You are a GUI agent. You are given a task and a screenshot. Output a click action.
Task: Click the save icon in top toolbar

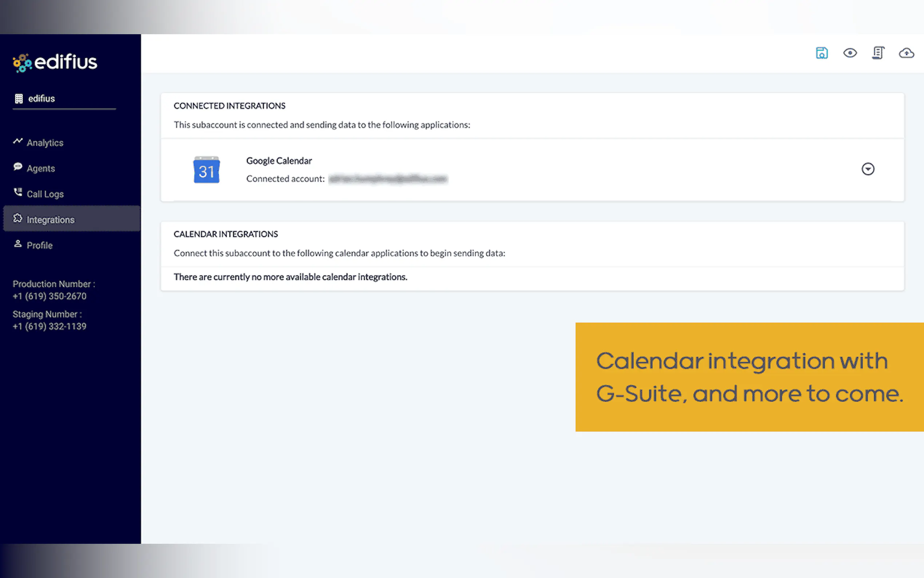pos(822,53)
